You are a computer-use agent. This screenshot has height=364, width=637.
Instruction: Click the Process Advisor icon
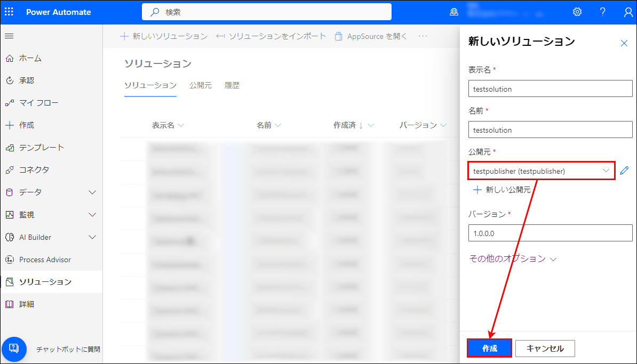click(10, 260)
